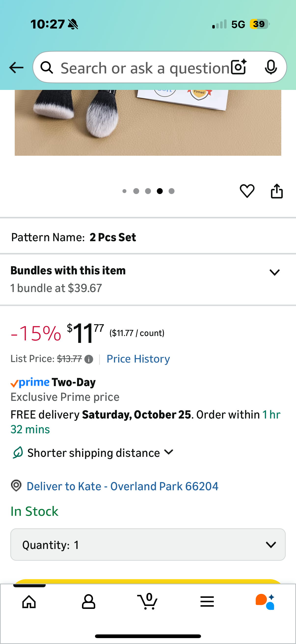Open your account via the profile icon
Screen dimensions: 296x644
(x=88, y=602)
